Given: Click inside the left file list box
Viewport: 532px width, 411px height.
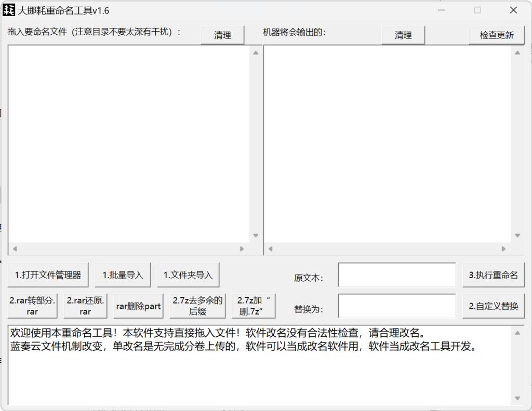Looking at the screenshot, I should click(x=129, y=144).
